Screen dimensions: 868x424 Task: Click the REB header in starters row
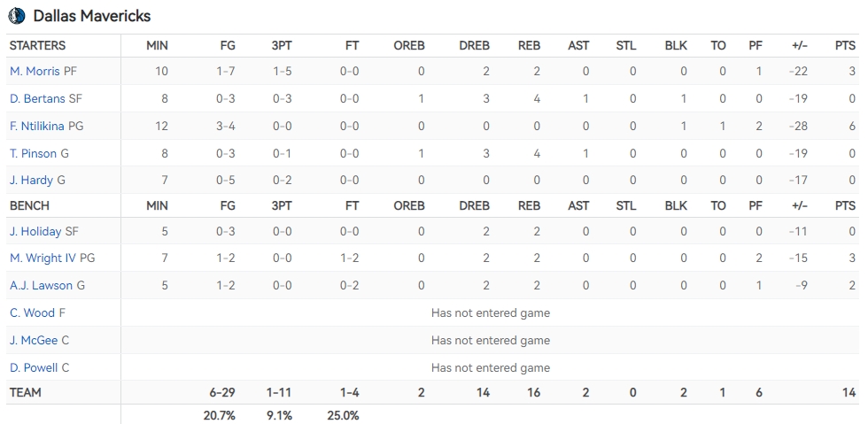pos(530,46)
